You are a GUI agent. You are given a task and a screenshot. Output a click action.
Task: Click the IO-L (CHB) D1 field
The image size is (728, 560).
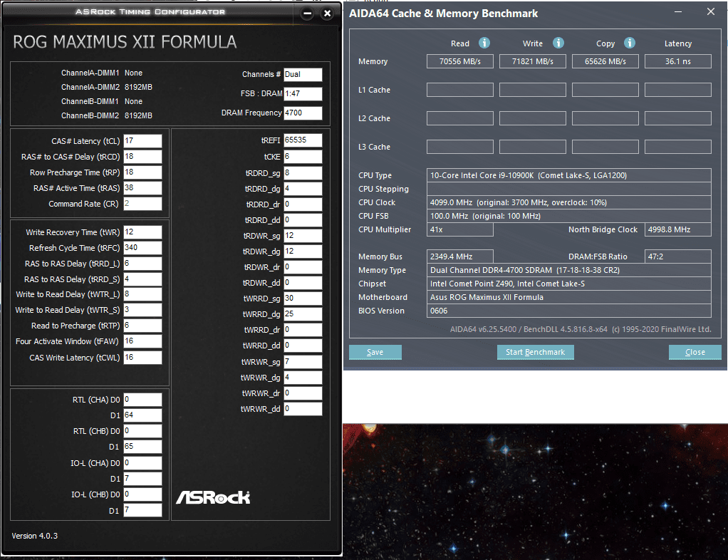click(142, 510)
